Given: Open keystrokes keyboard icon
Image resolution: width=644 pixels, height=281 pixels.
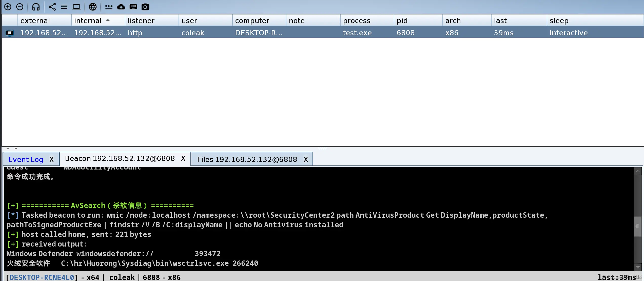Looking at the screenshot, I should click(133, 7).
